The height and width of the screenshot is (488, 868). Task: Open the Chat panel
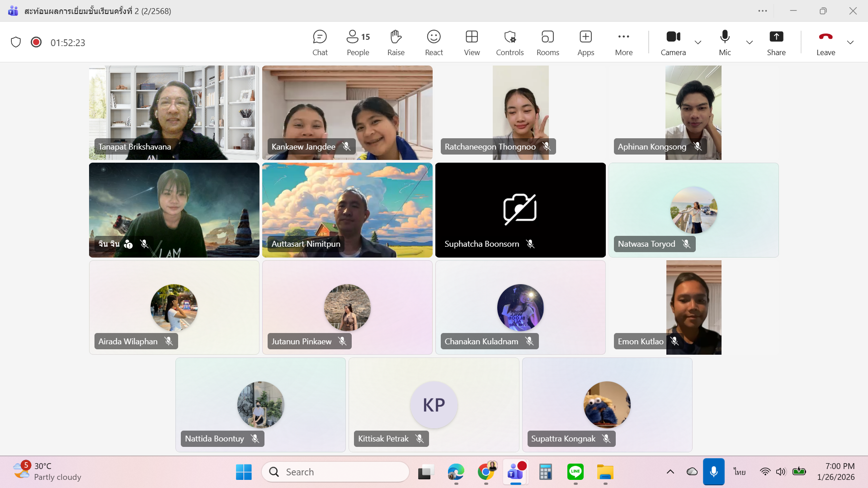tap(320, 42)
